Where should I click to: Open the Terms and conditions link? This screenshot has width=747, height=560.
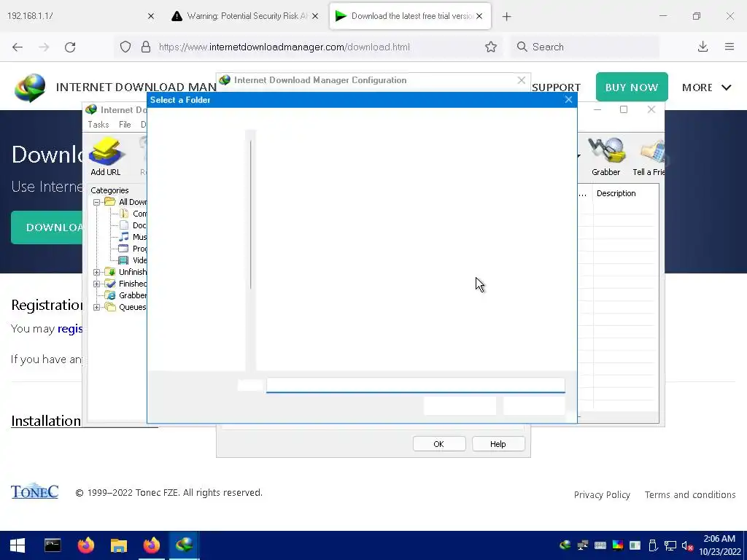[x=690, y=495]
